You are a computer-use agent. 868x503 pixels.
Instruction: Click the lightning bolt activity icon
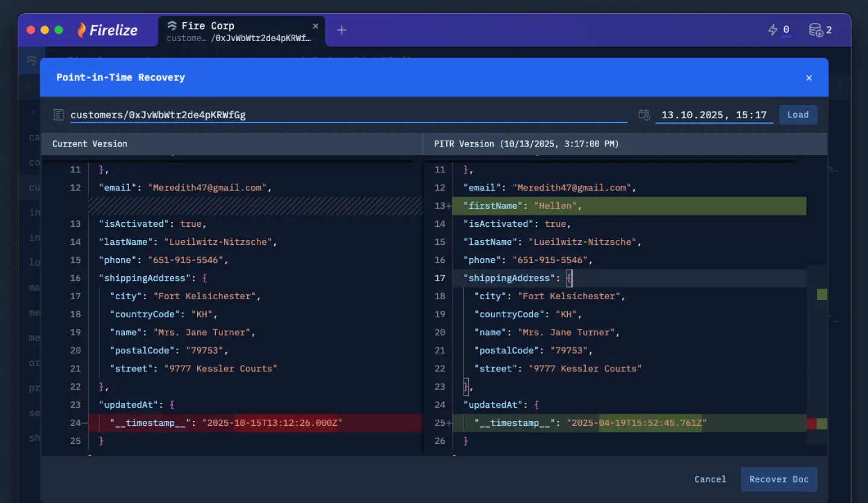click(773, 30)
